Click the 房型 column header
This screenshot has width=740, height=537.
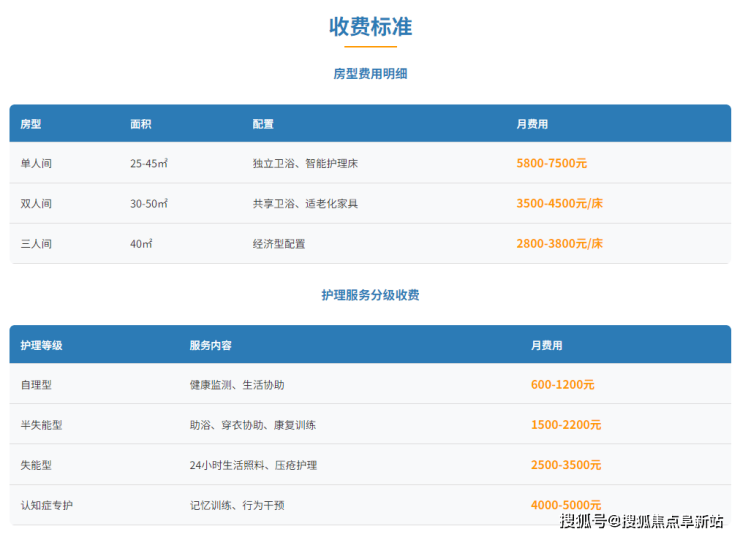(x=31, y=124)
